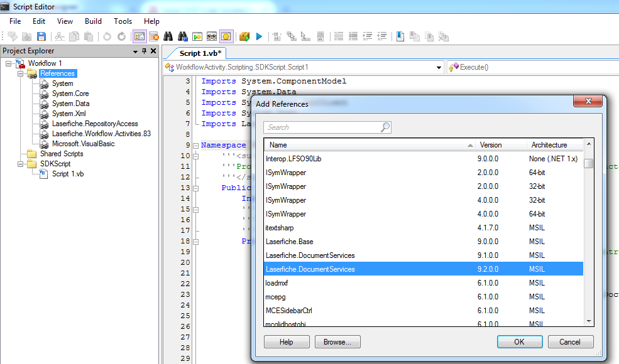
Task: Collapse the code block at line 18
Action: tap(195, 242)
